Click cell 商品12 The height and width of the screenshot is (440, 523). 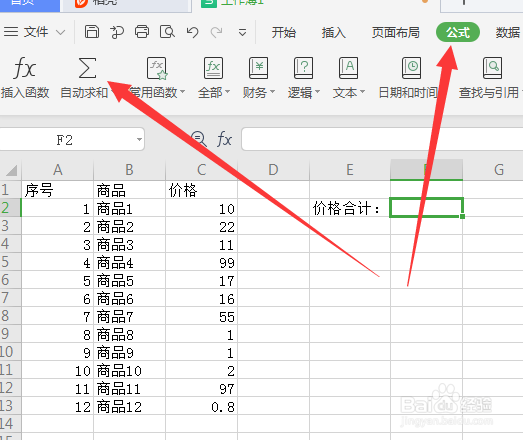[129, 406]
